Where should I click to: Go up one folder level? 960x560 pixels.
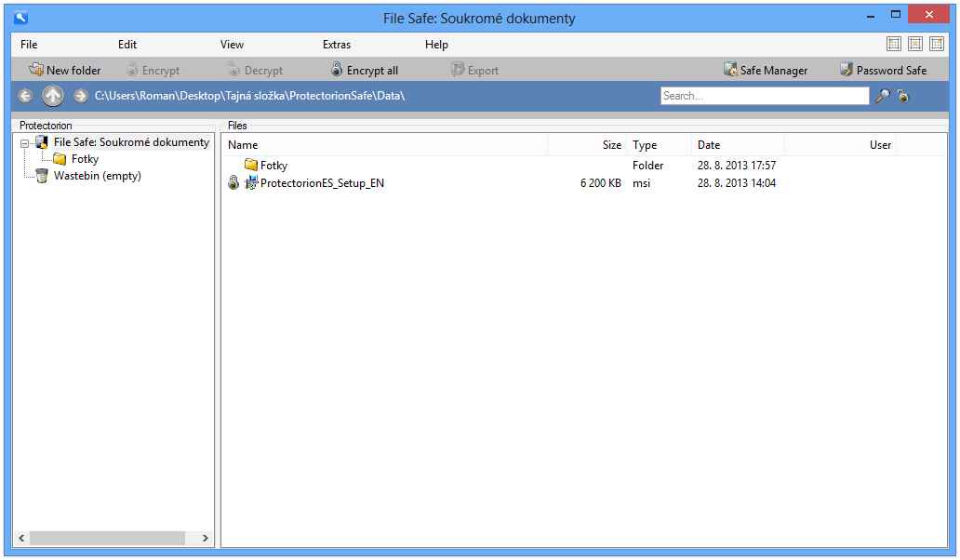pos(53,96)
